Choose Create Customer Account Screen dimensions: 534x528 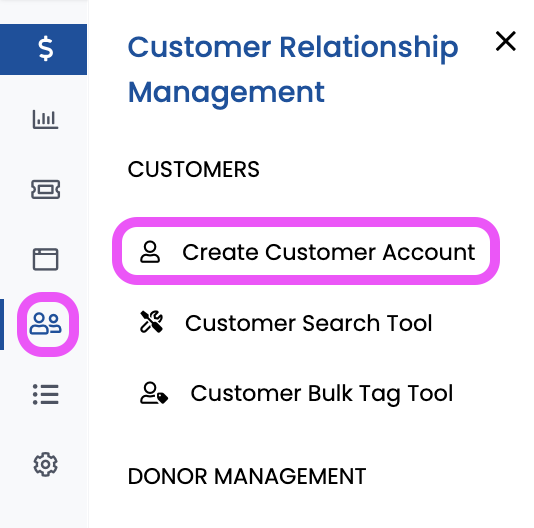tap(306, 251)
